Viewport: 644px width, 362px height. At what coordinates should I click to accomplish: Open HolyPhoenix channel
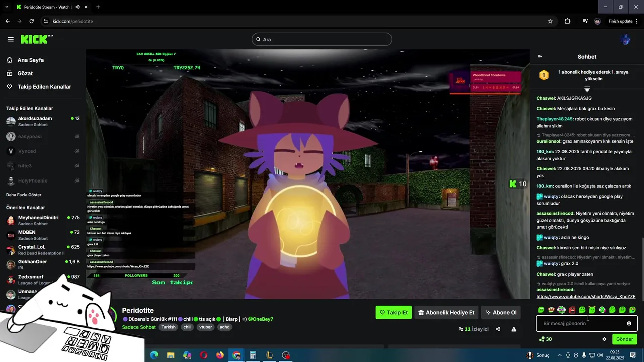(43, 180)
